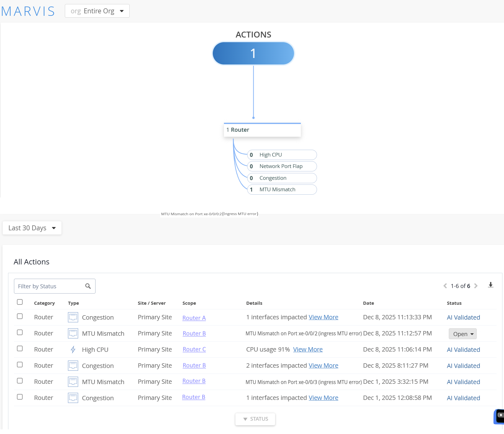This screenshot has height=434, width=504.
Task: Open the Entire Org scope dropdown
Action: [97, 11]
